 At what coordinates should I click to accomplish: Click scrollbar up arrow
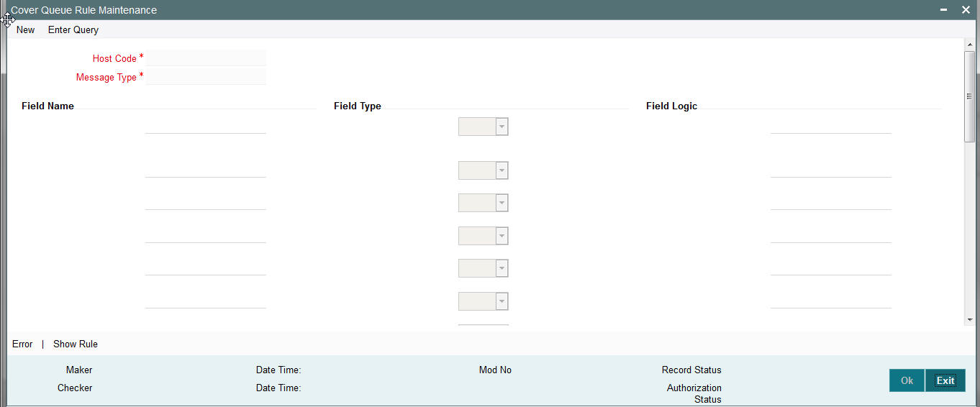coord(969,45)
